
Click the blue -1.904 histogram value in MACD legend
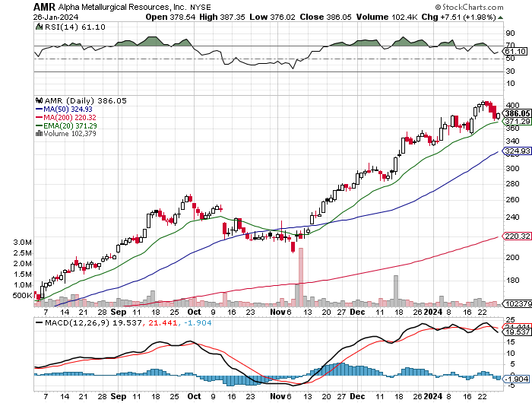[x=198, y=322]
